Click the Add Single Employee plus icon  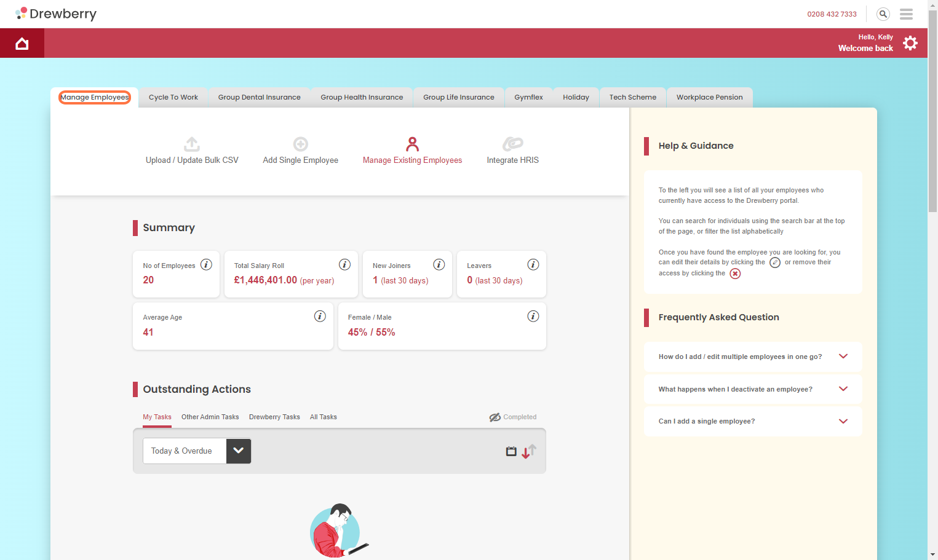[x=301, y=144]
